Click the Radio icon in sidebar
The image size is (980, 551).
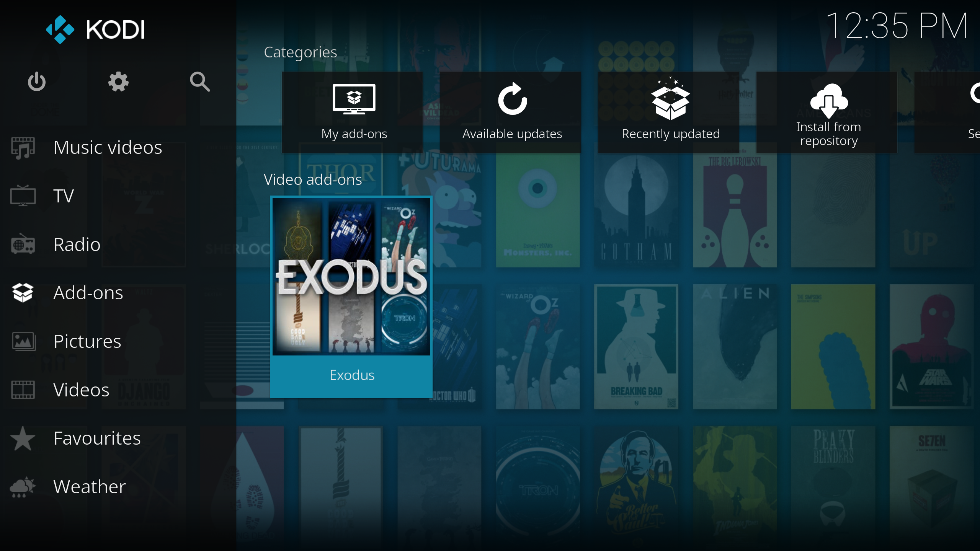pyautogui.click(x=23, y=245)
